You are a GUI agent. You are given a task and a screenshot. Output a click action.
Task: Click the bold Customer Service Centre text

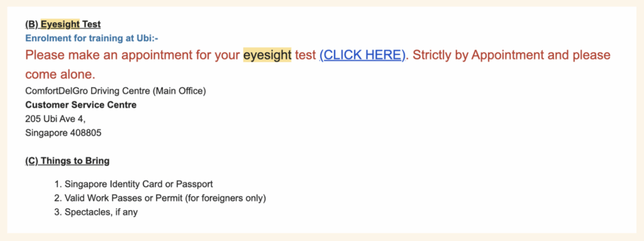coord(81,105)
